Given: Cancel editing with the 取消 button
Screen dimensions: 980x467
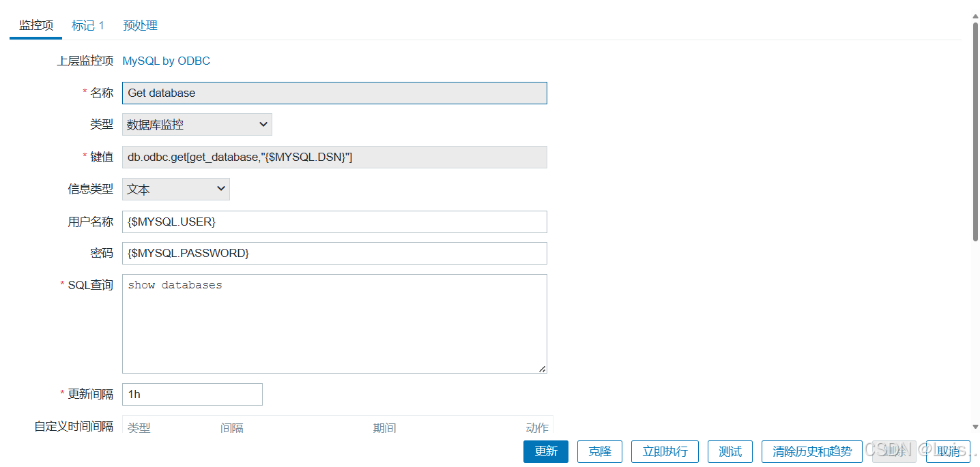Looking at the screenshot, I should (x=949, y=451).
